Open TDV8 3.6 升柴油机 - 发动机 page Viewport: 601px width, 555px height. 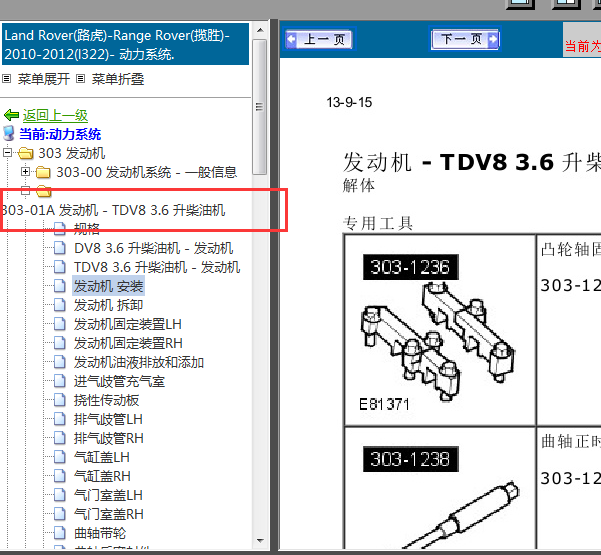157,267
